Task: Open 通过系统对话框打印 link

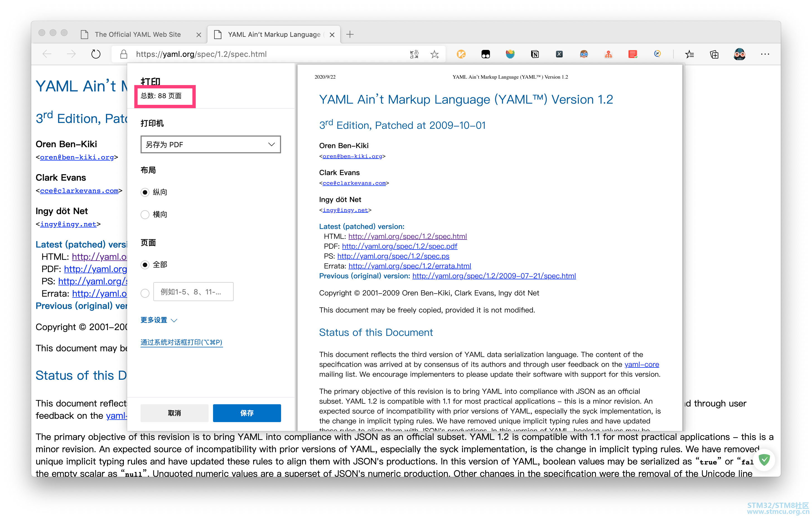Action: [182, 342]
